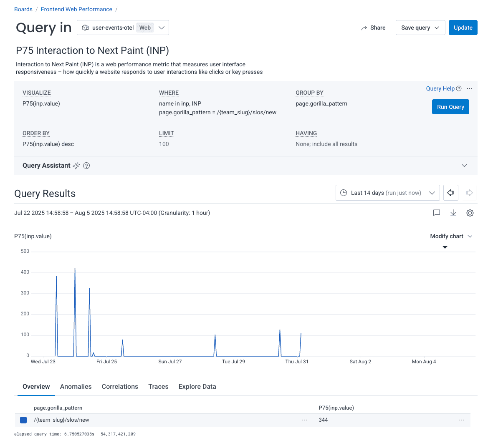Step back to previous time range

pyautogui.click(x=451, y=193)
